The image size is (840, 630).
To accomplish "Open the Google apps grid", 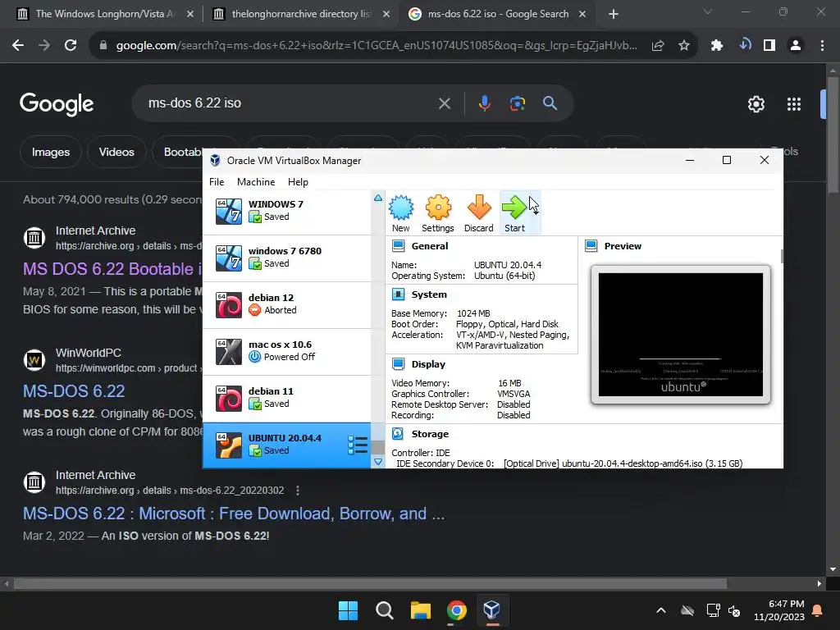I will [794, 104].
